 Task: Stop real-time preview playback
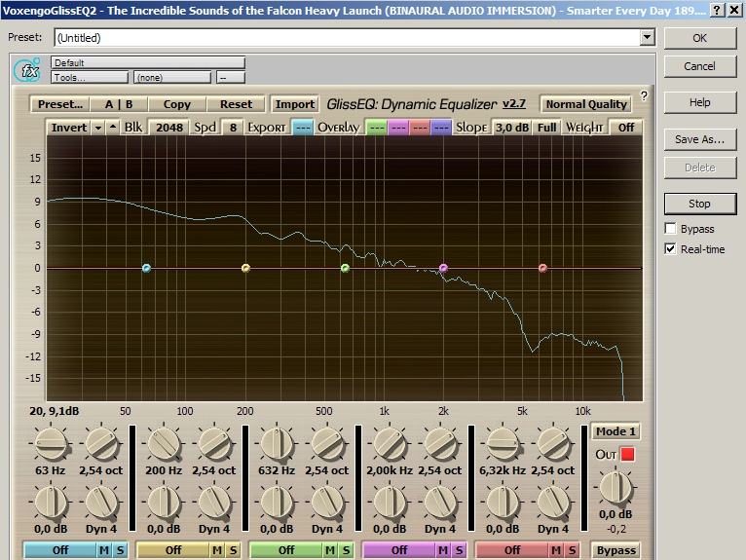(700, 204)
